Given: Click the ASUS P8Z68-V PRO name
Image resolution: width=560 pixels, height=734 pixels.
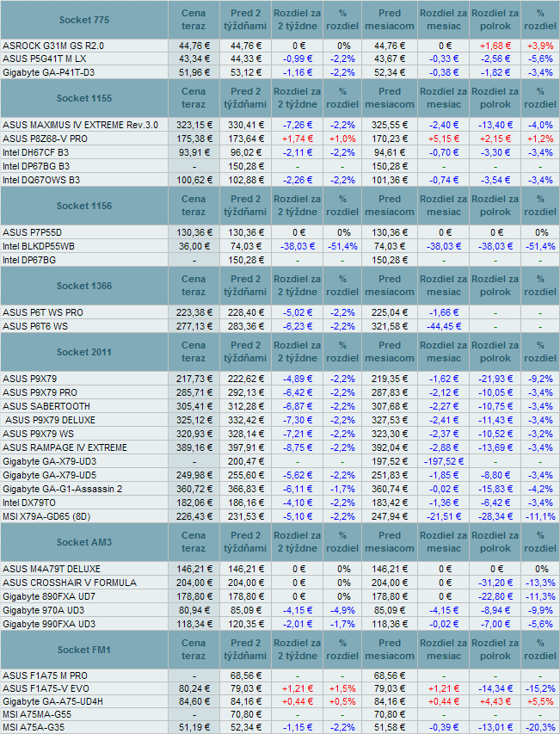Looking at the screenshot, I should pyautogui.click(x=45, y=139).
